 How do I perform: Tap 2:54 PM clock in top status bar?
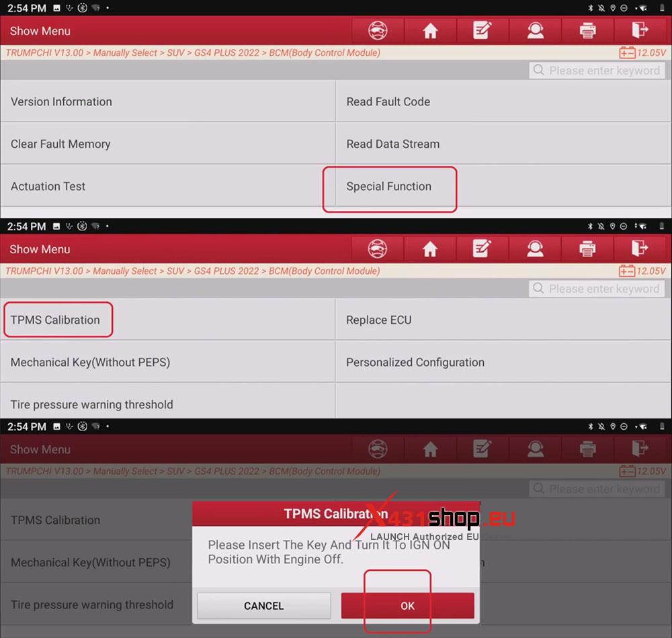[x=27, y=7]
